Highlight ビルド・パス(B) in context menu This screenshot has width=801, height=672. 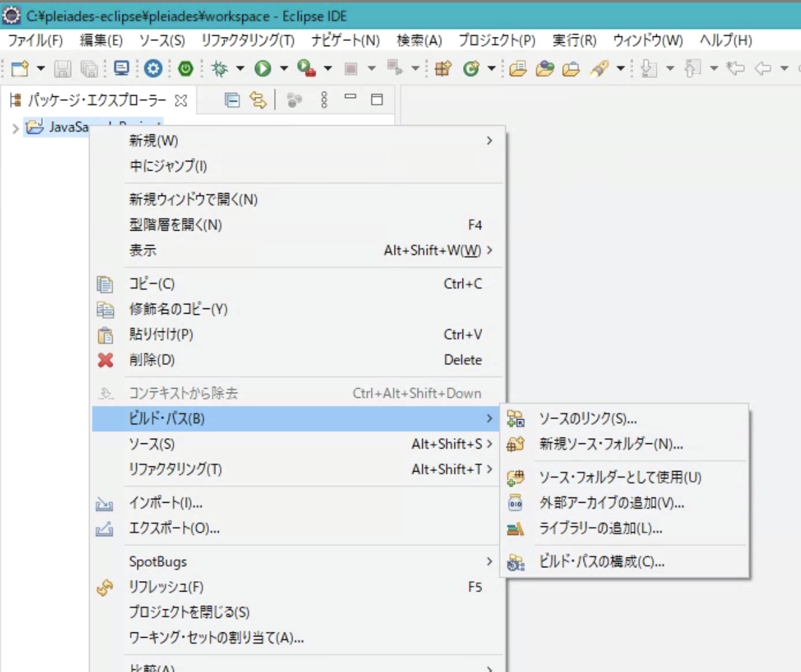[x=297, y=419]
